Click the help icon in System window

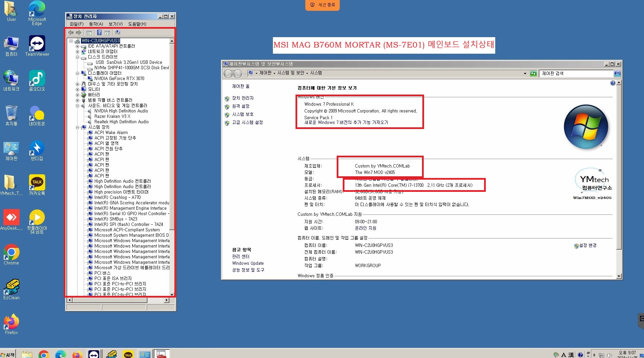coord(613,83)
